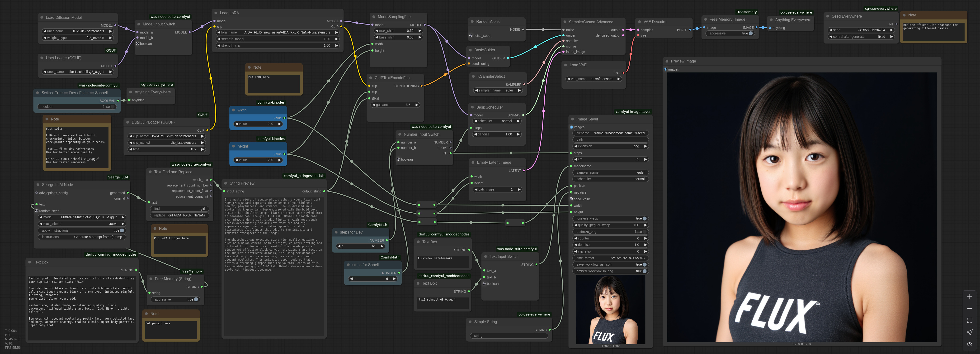Collapse the Load LoRA node using its dot
Screen dimensions: 980x354
[216, 13]
